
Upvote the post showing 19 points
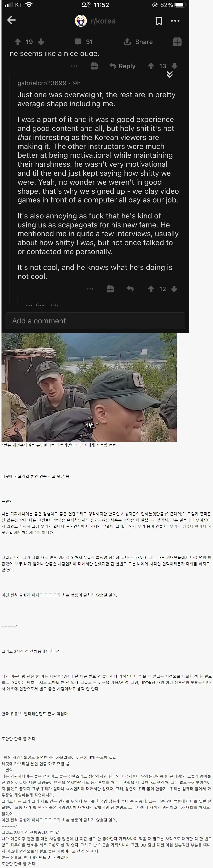coord(18,42)
